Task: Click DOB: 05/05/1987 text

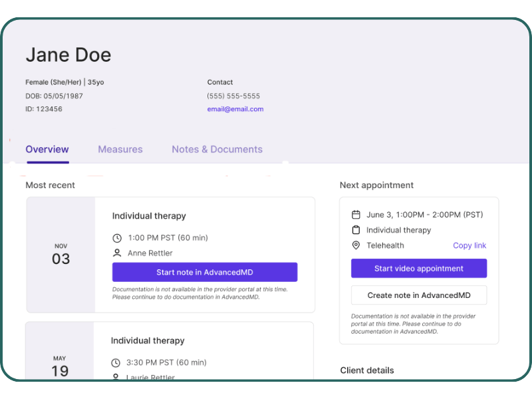Action: pyautogui.click(x=54, y=96)
